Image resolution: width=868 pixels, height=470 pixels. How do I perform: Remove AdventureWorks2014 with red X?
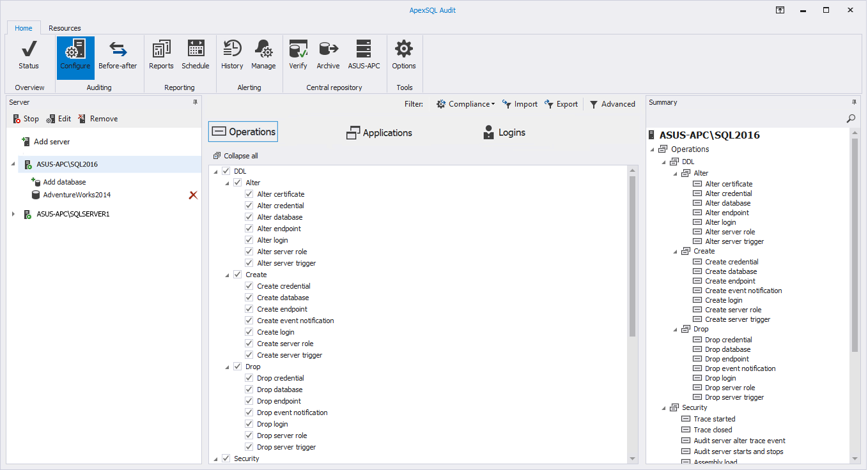[x=193, y=195]
